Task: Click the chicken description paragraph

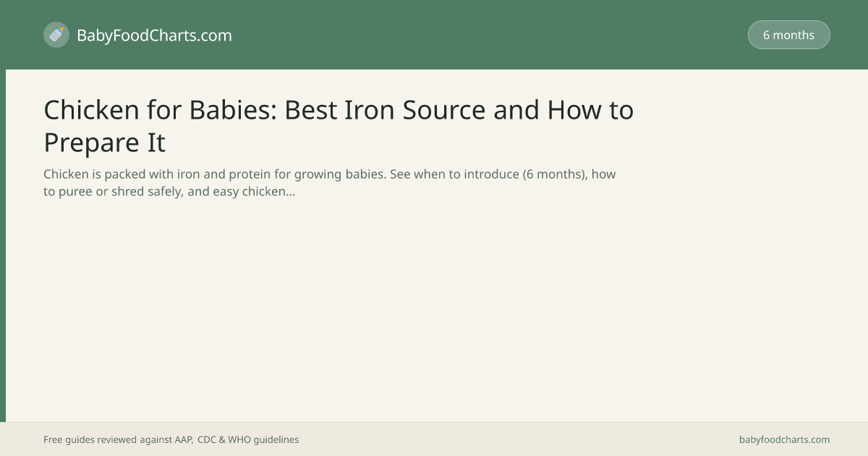Action: 329,183
